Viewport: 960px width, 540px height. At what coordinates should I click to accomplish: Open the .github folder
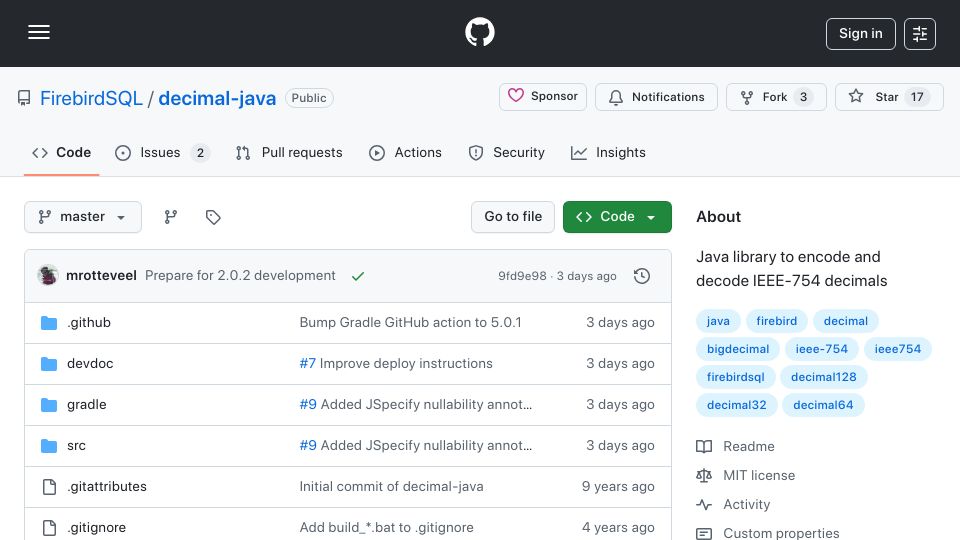click(89, 323)
